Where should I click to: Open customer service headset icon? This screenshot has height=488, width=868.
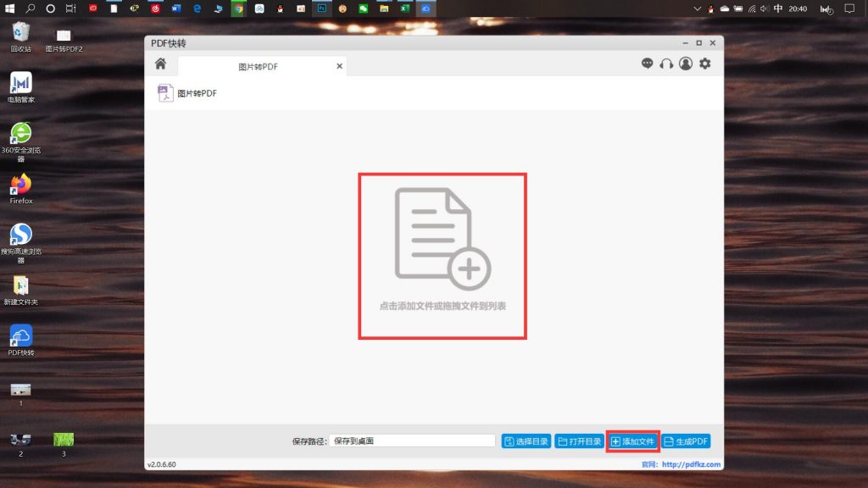pyautogui.click(x=666, y=64)
